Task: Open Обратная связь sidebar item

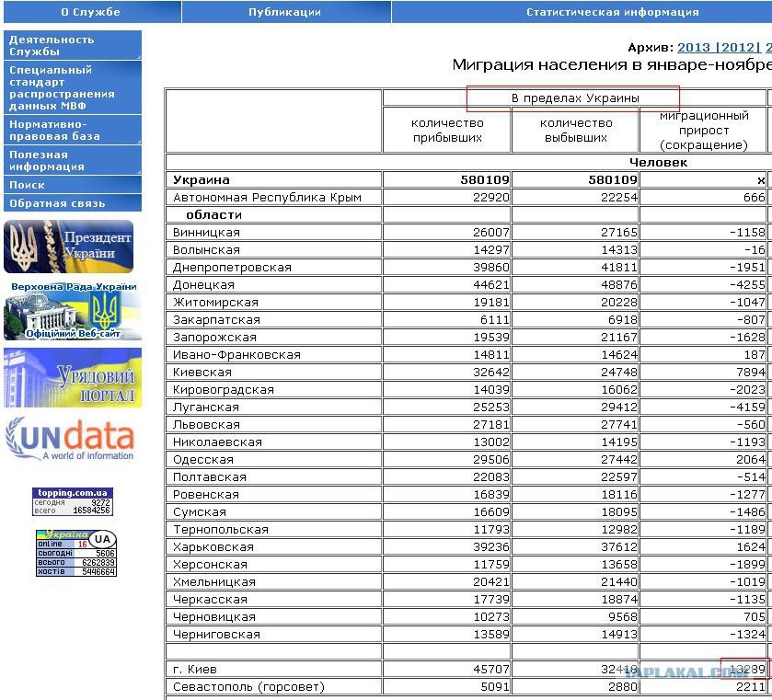Action: (x=73, y=202)
